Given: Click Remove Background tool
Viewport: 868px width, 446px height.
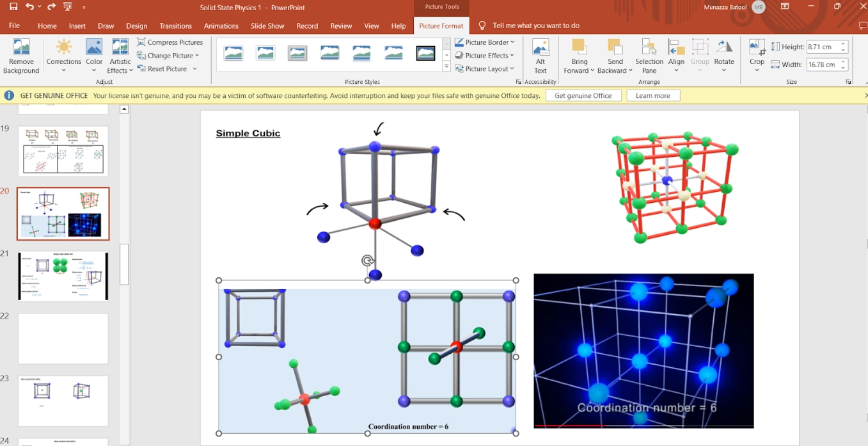Looking at the screenshot, I should coord(21,57).
